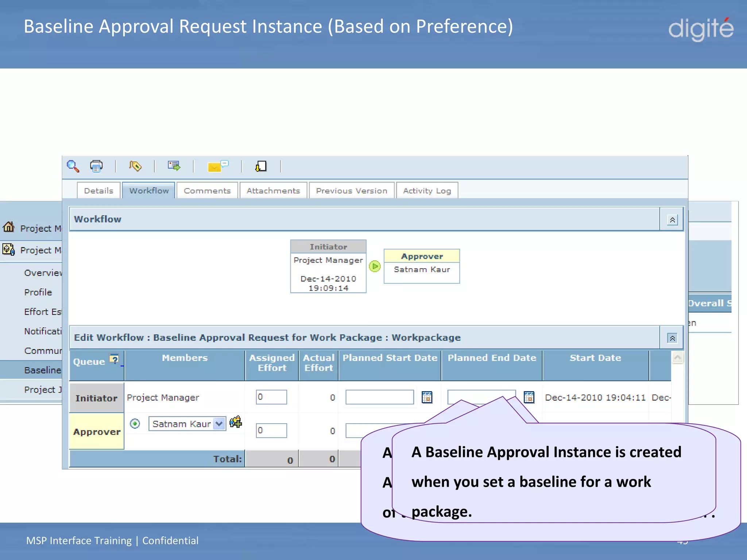The height and width of the screenshot is (560, 747).
Task: Open Overview in the left sidebar
Action: (x=43, y=273)
